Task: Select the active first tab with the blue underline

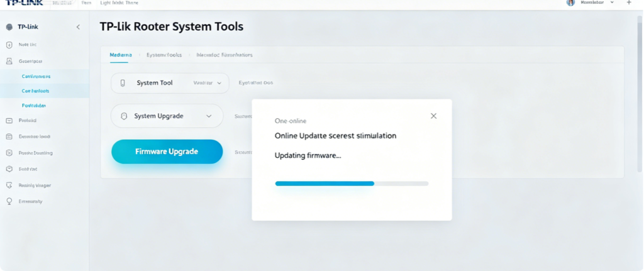Action: (121, 55)
